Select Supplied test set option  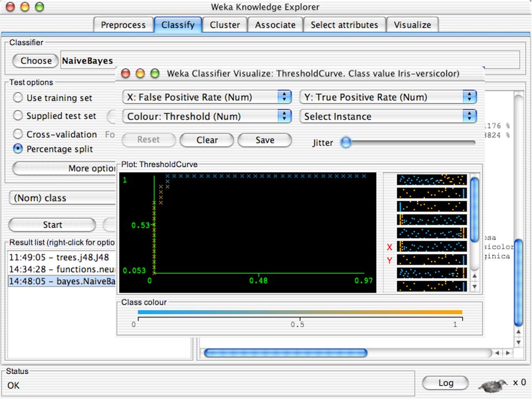click(54, 116)
